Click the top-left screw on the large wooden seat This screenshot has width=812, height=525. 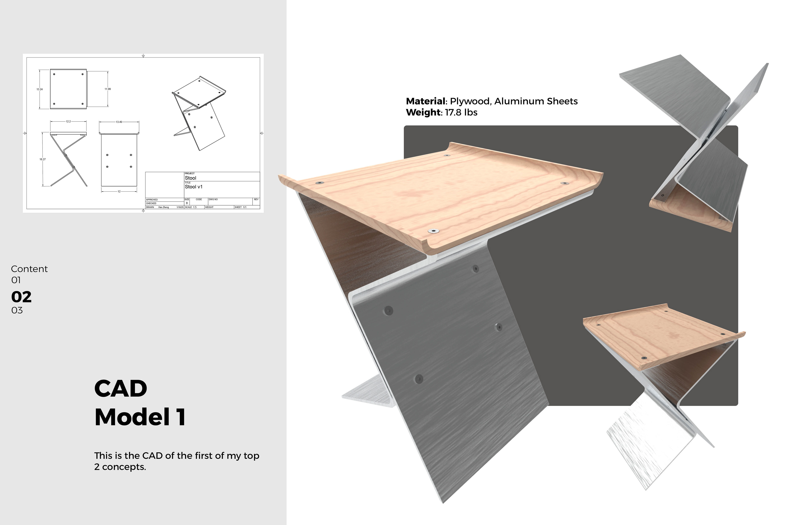click(x=319, y=183)
